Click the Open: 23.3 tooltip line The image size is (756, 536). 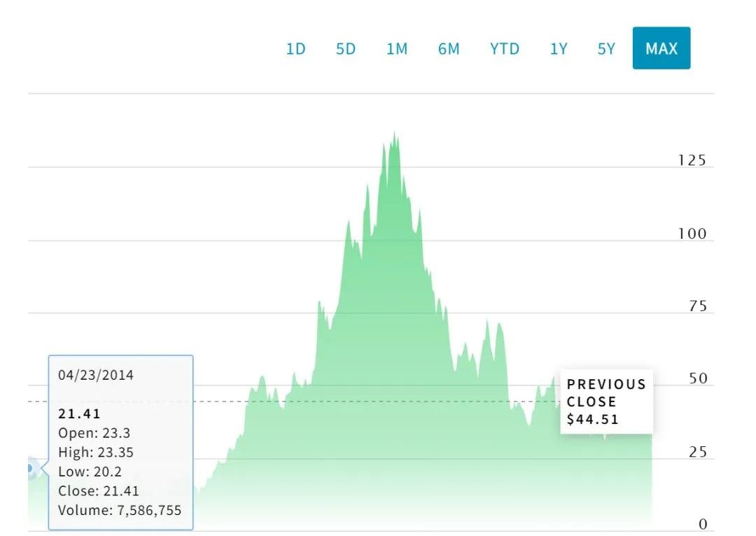pyautogui.click(x=93, y=433)
